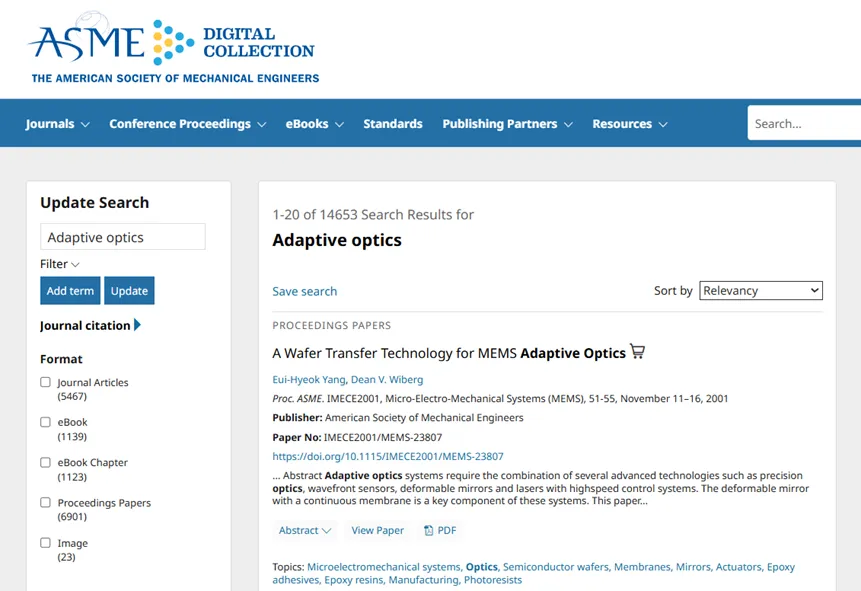Click the Adaptive optics search term field

(x=123, y=237)
